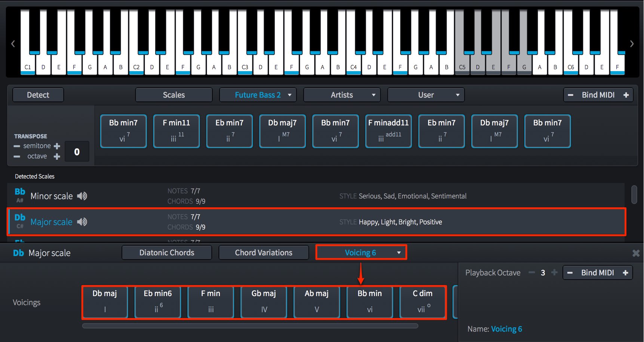Screen dimensions: 644x342
Task: Click the Voicing 6 name field
Action: (506, 329)
